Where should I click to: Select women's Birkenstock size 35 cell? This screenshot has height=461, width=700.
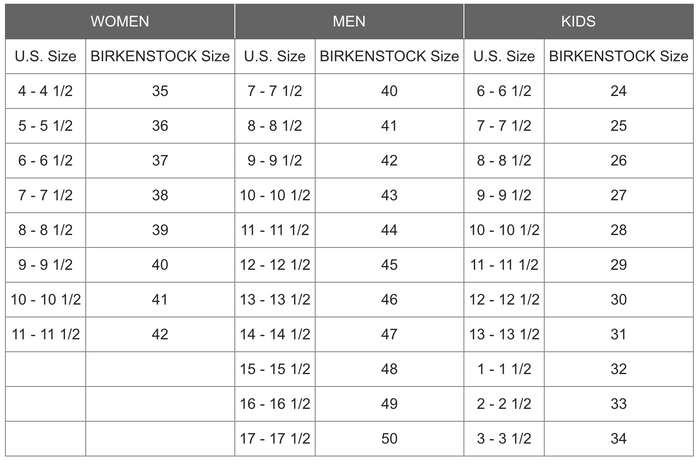pyautogui.click(x=160, y=91)
